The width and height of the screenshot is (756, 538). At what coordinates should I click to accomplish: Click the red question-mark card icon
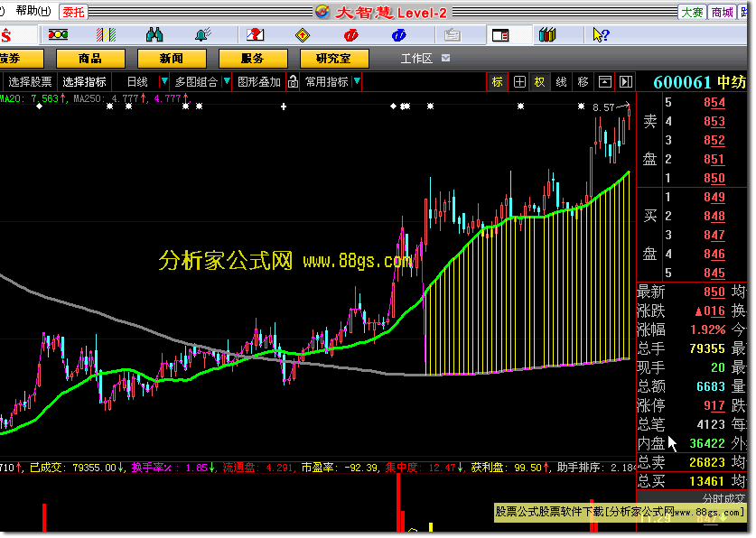pos(255,34)
